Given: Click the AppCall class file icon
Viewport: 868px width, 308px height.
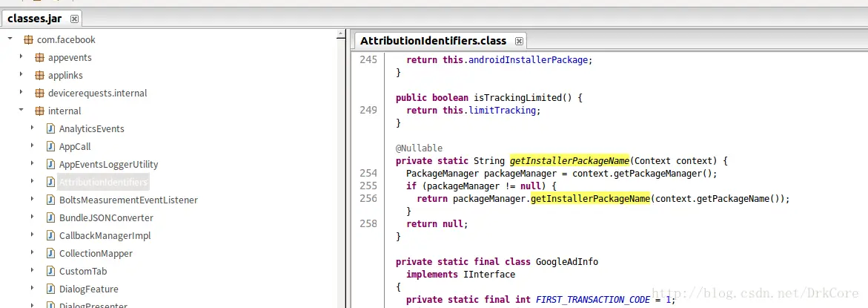Looking at the screenshot, I should click(x=50, y=146).
